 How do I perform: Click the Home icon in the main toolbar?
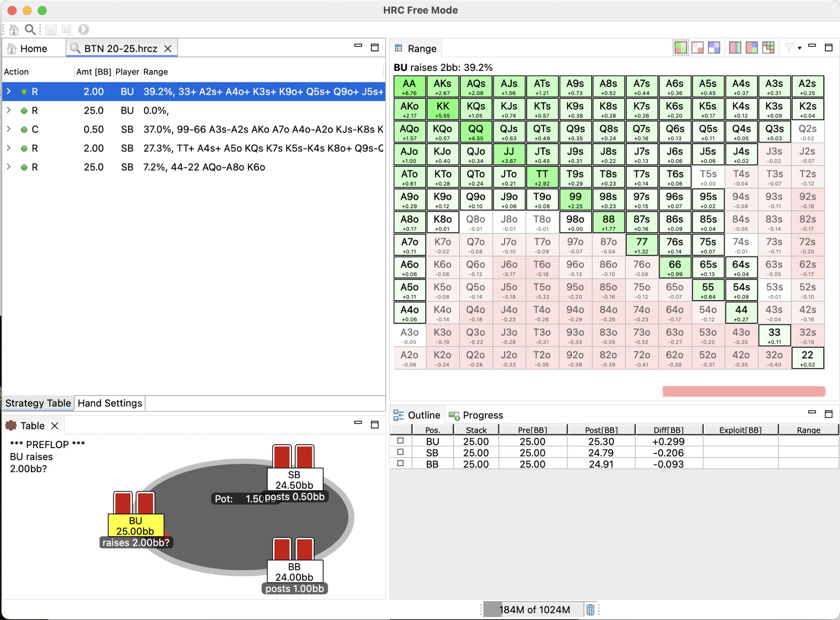pyautogui.click(x=14, y=30)
